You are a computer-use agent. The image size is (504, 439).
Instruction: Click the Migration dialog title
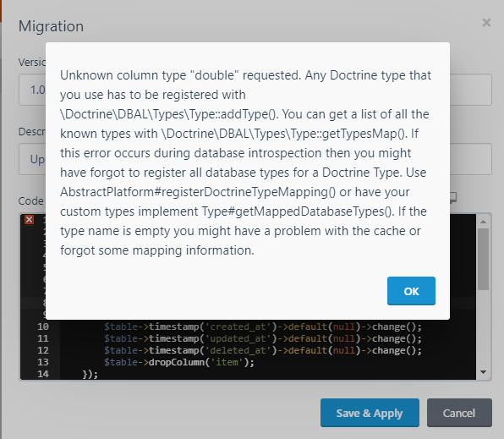51,26
